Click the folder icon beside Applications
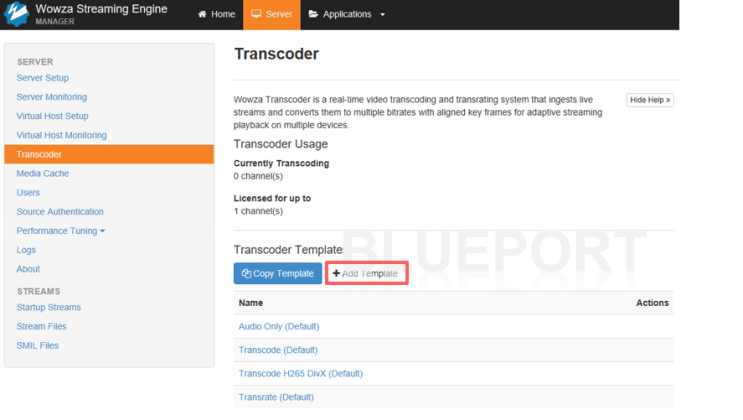 (313, 14)
